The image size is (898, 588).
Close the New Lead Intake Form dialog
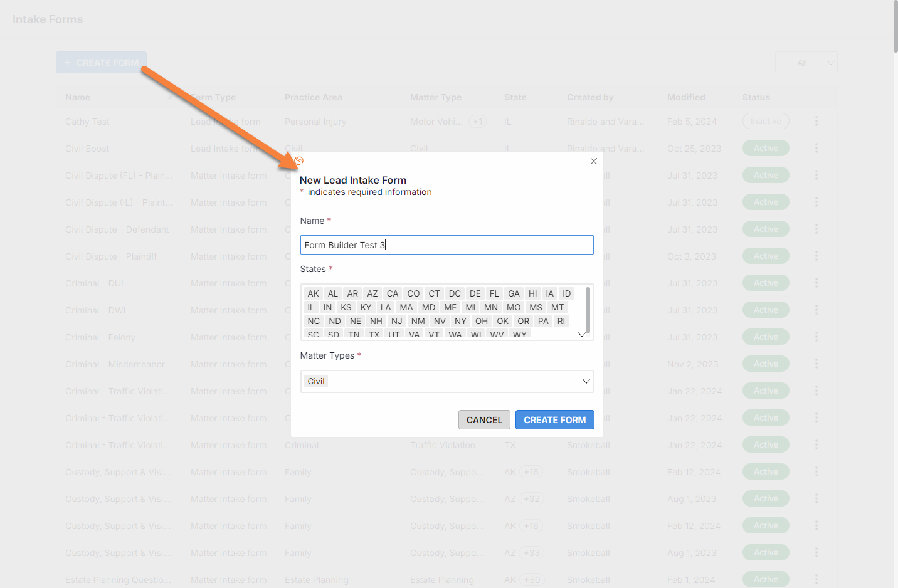(593, 161)
